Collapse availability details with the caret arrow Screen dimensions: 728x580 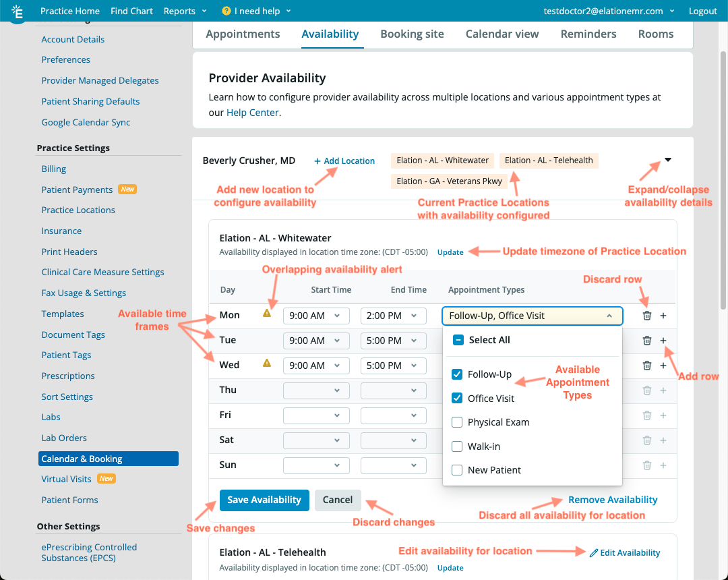point(667,160)
